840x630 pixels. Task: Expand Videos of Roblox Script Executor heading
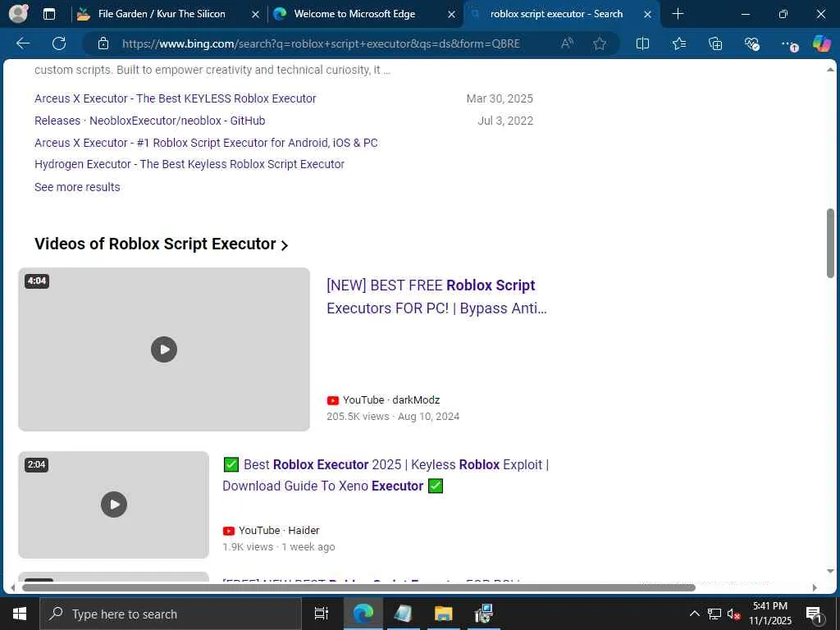[x=162, y=244]
